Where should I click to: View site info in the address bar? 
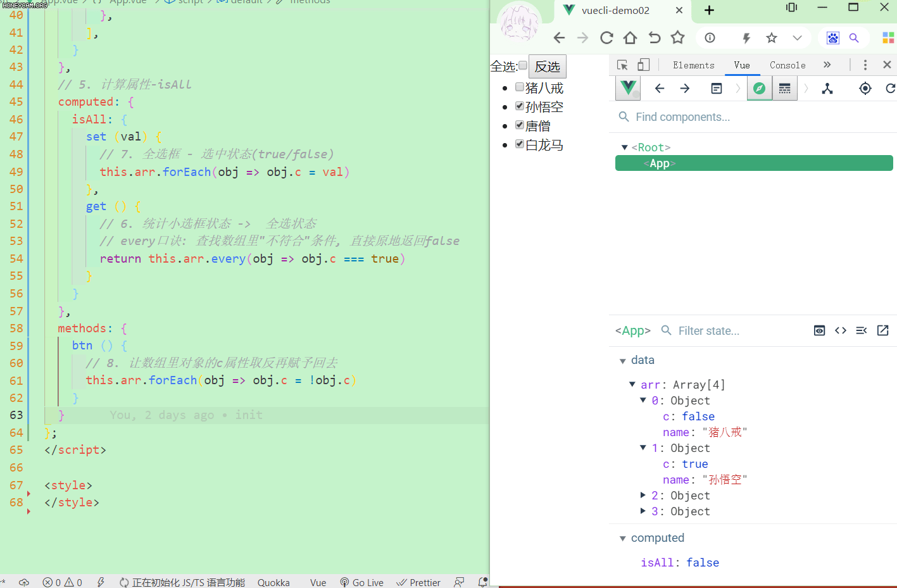[x=710, y=38]
